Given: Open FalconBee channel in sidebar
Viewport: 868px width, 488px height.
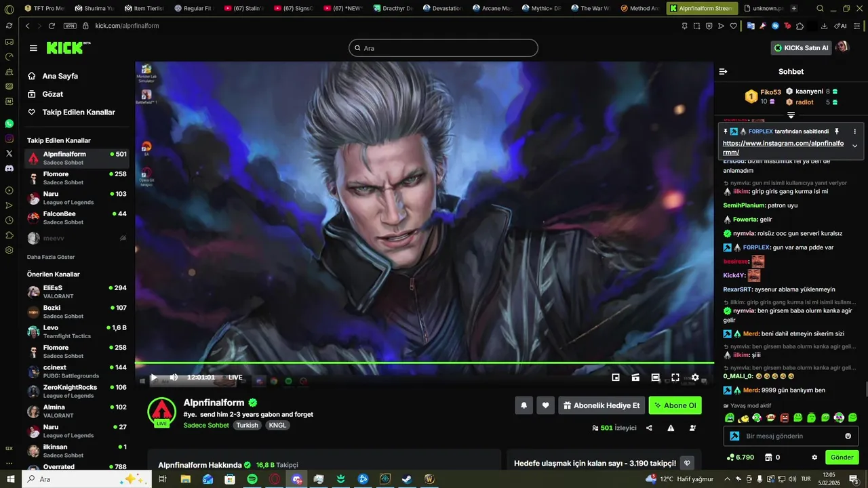Looking at the screenshot, I should (x=77, y=218).
